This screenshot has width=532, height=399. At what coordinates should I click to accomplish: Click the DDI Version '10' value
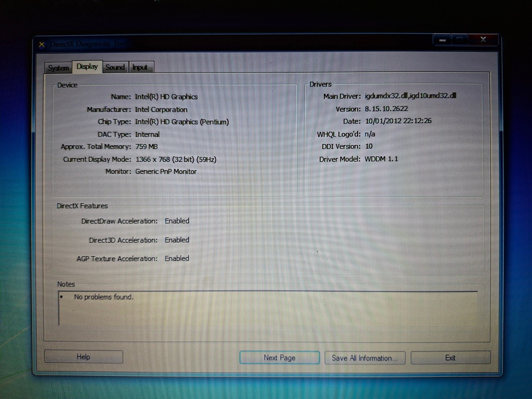click(x=369, y=146)
